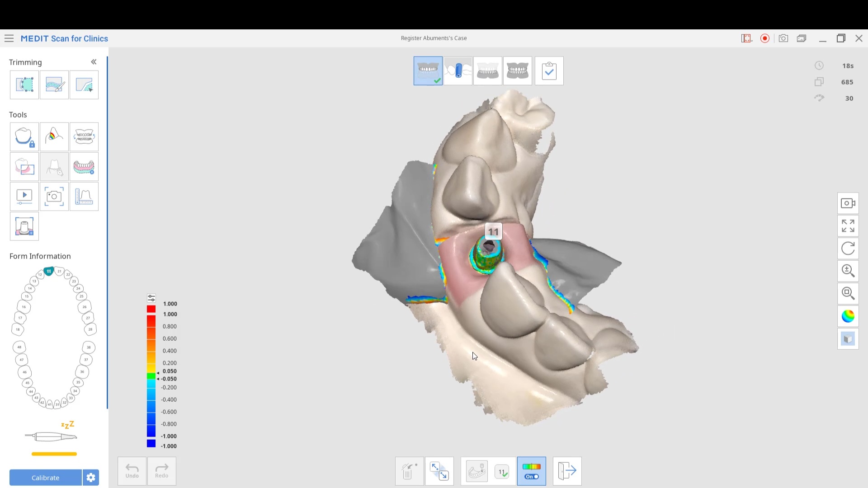The image size is (868, 488).
Task: Click the Undo button
Action: 132,471
